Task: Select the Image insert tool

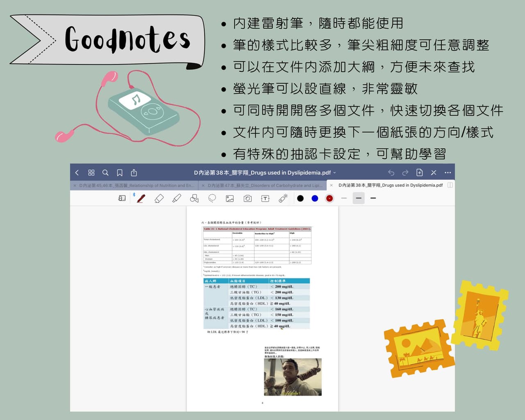Action: [230, 199]
